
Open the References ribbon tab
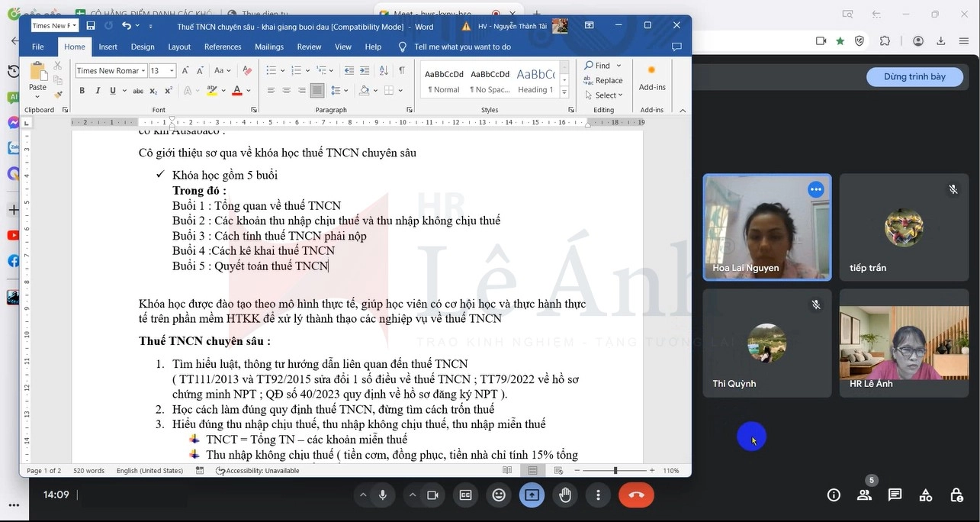(223, 47)
